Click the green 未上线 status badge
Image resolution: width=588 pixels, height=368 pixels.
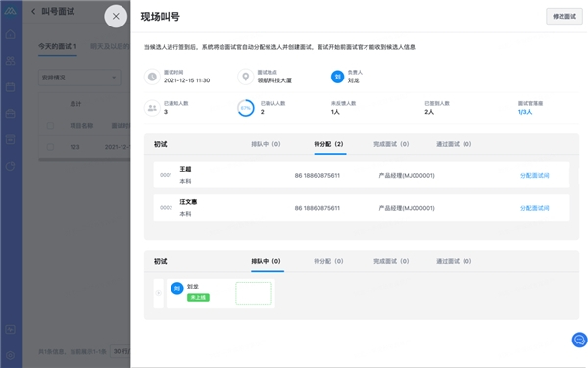198,297
